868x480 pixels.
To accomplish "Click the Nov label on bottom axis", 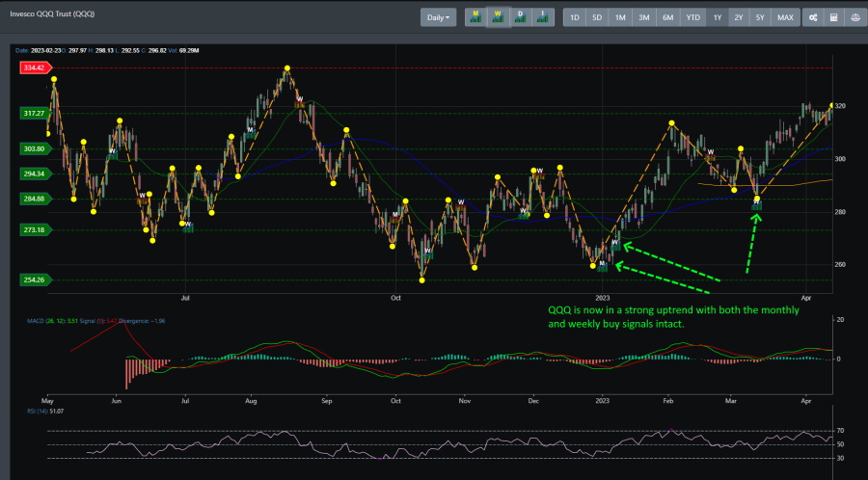I will click(465, 401).
